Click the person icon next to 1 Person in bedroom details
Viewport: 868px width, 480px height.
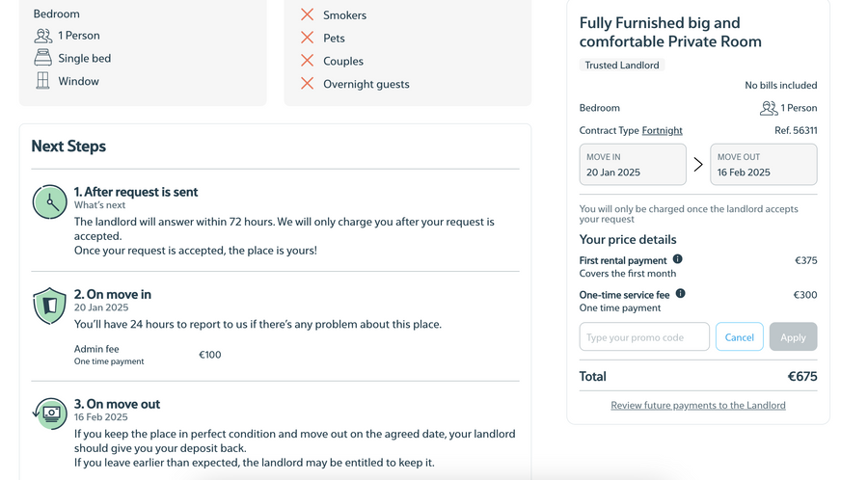[43, 36]
